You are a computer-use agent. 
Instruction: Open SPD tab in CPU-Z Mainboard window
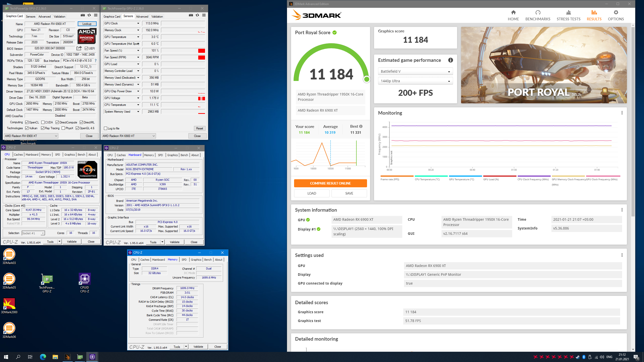pos(160,155)
